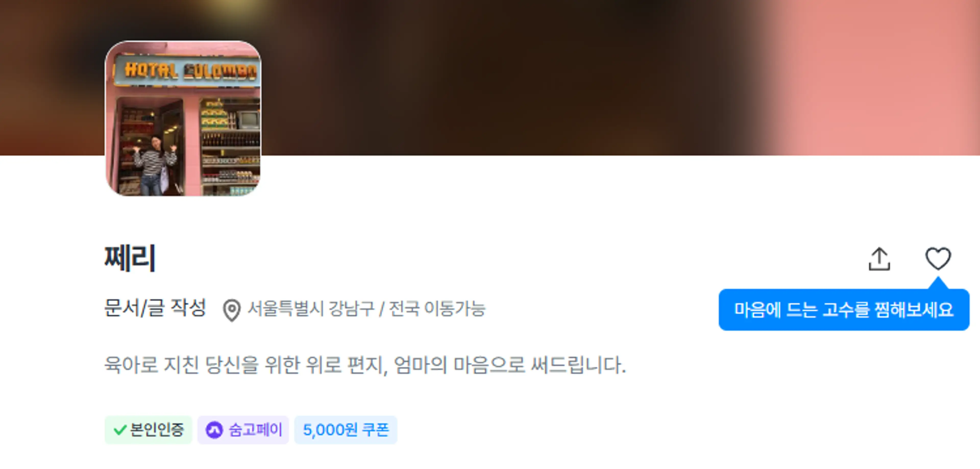The width and height of the screenshot is (980, 469).
Task: Click the HOTAL sign in profile picture
Action: tap(151, 71)
